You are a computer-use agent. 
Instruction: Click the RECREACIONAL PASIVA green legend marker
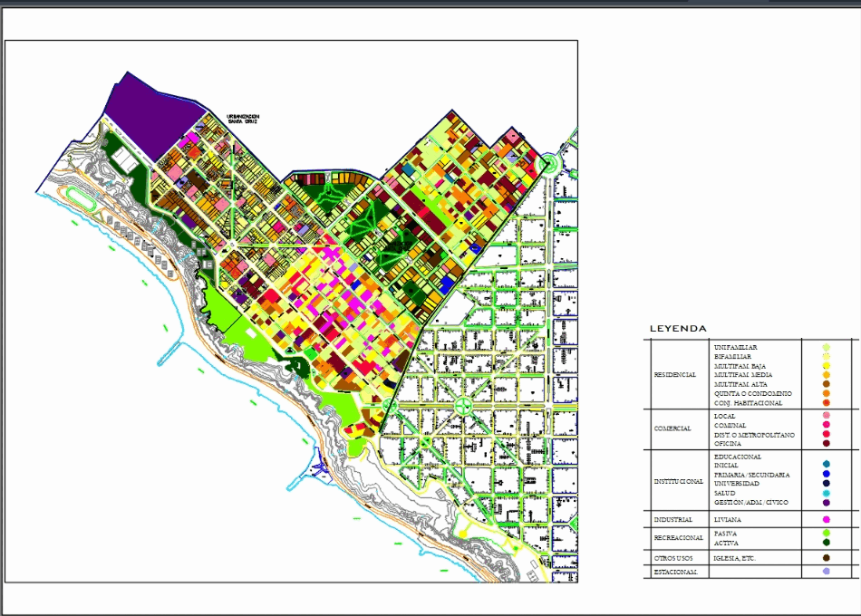point(826,534)
